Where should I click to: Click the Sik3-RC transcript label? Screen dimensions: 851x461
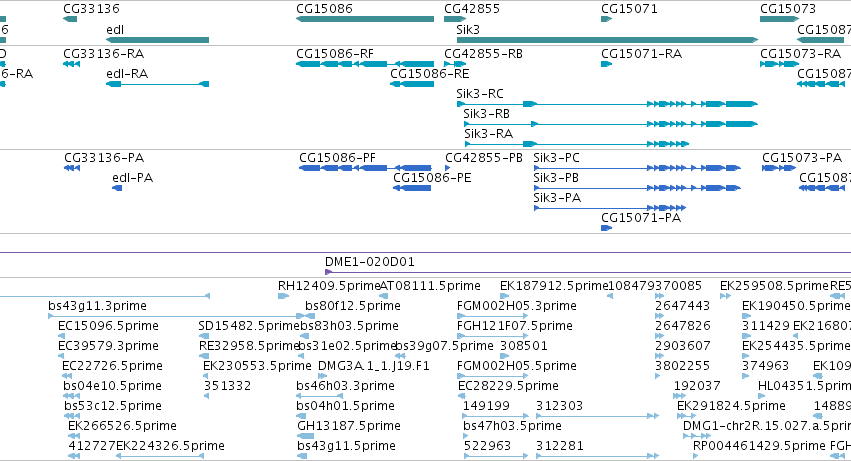point(480,94)
